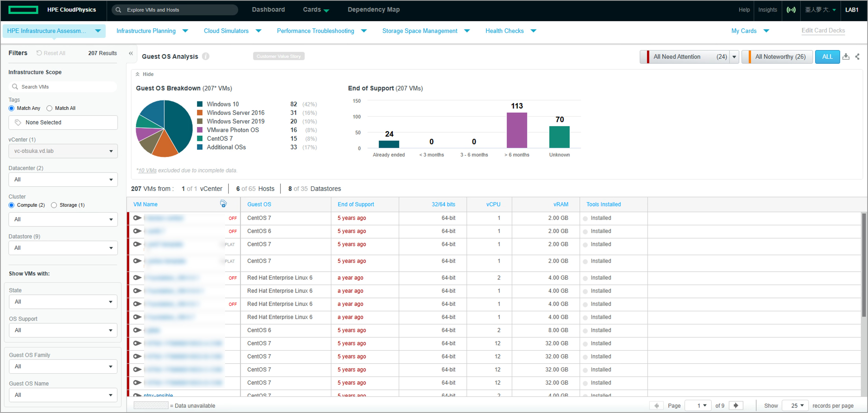Screen dimensions: 868x413
Task: Open the Cards menu
Action: tap(316, 9)
